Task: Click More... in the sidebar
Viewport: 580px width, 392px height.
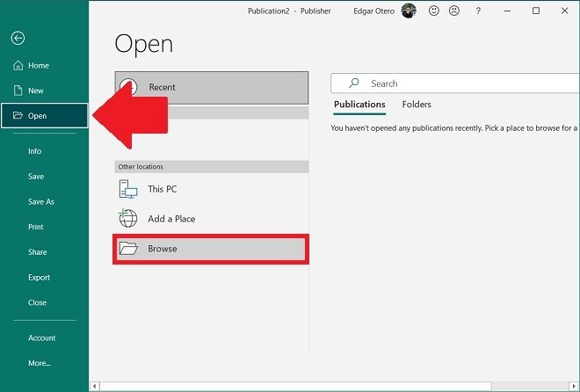Action: coord(40,363)
